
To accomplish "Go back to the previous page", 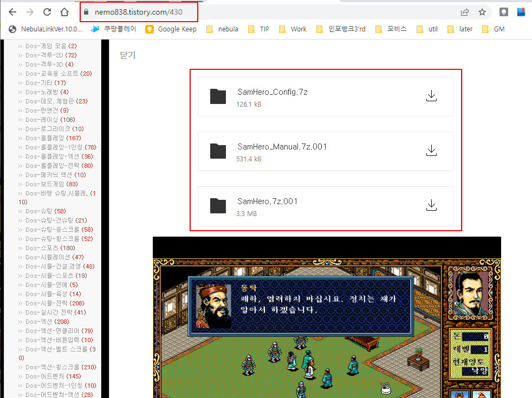I will pyautogui.click(x=12, y=12).
